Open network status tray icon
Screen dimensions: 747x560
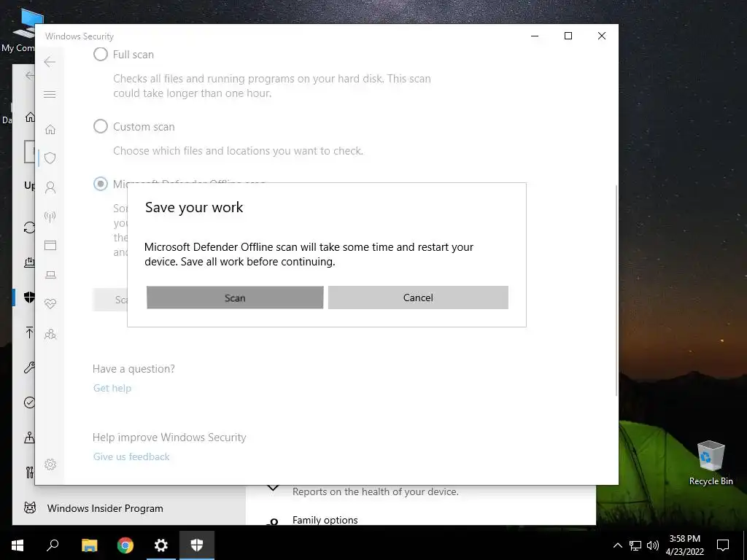click(x=635, y=545)
